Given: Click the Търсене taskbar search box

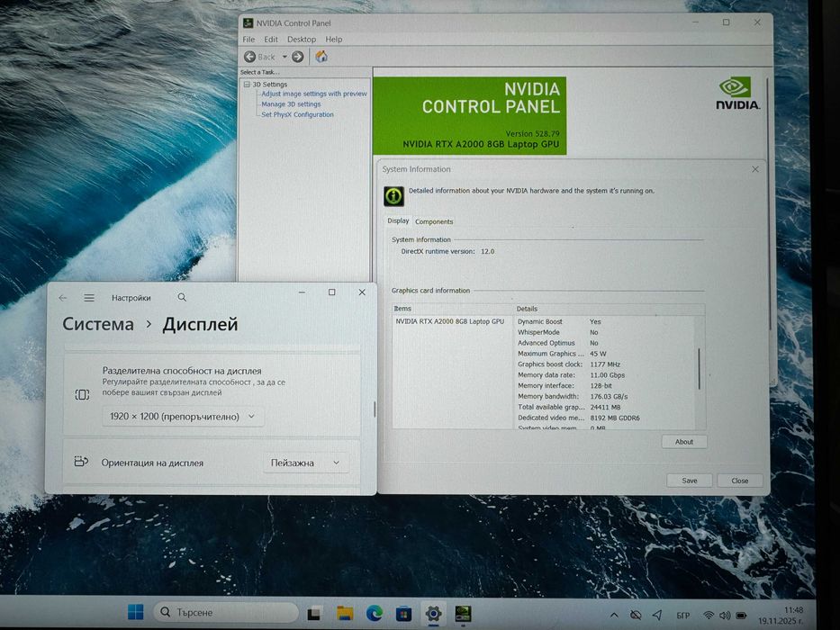Looking at the screenshot, I should [226, 612].
